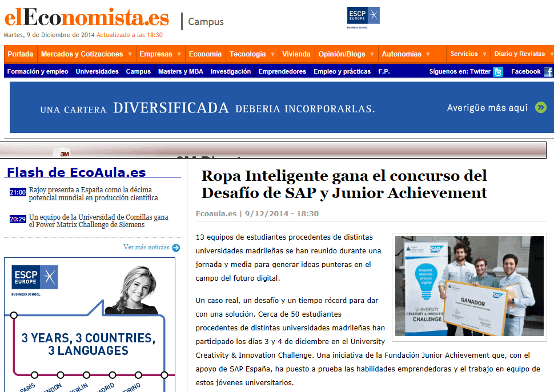Image resolution: width=554 pixels, height=392 pixels.
Task: Open the Diario y Revistas menu
Action: (519, 54)
